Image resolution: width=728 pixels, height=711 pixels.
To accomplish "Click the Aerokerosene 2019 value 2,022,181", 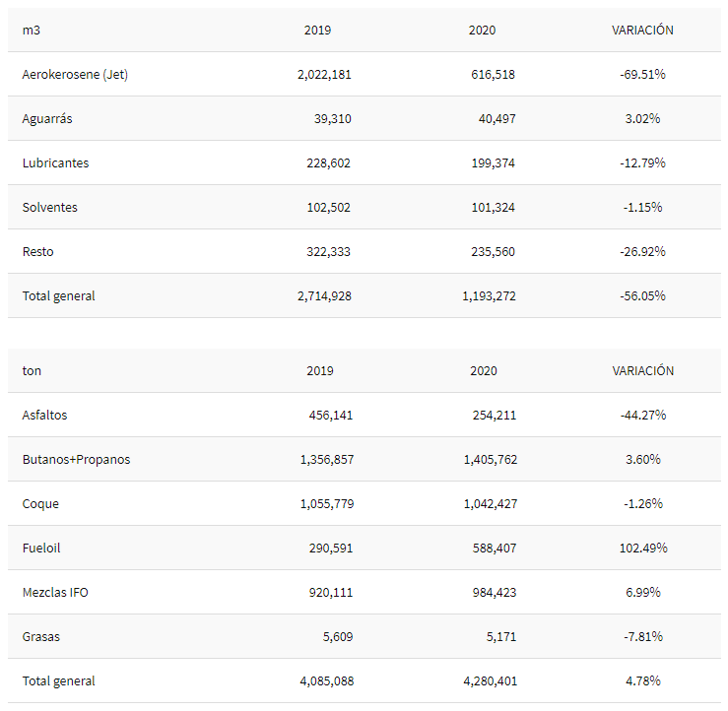I will tap(324, 75).
